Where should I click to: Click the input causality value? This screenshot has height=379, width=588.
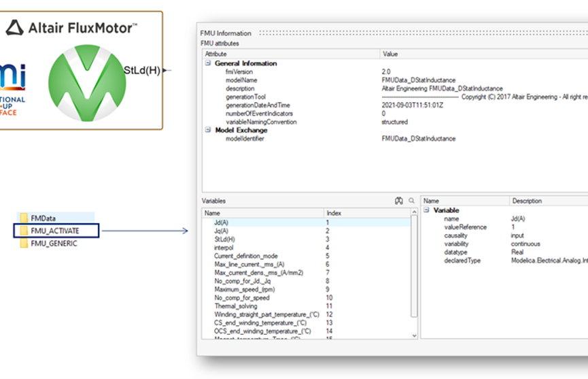(x=517, y=235)
